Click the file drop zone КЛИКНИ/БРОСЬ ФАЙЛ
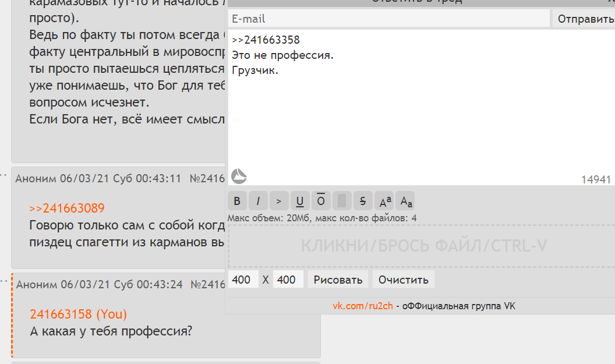 pyautogui.click(x=422, y=246)
